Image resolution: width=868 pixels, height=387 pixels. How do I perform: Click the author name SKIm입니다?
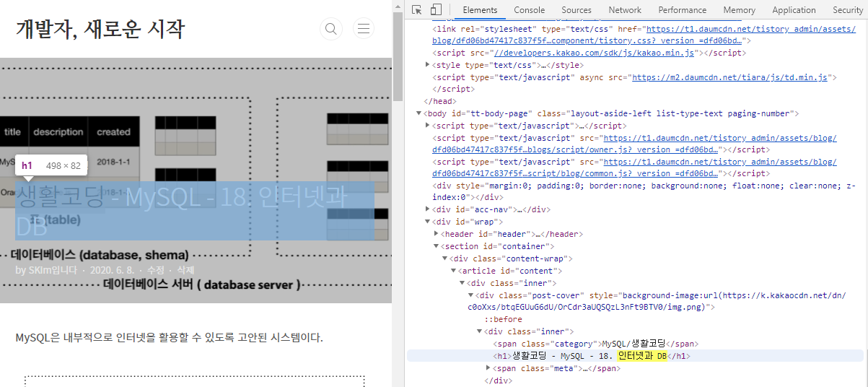click(x=52, y=270)
